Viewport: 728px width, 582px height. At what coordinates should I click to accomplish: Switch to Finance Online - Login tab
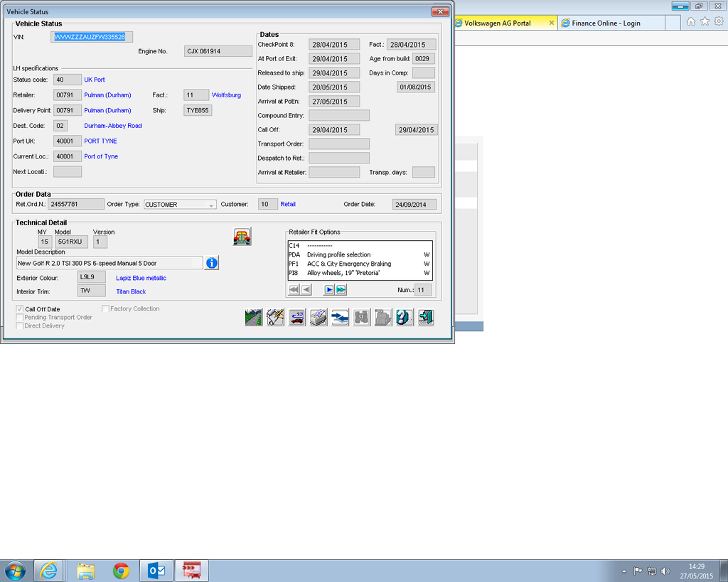tap(612, 23)
